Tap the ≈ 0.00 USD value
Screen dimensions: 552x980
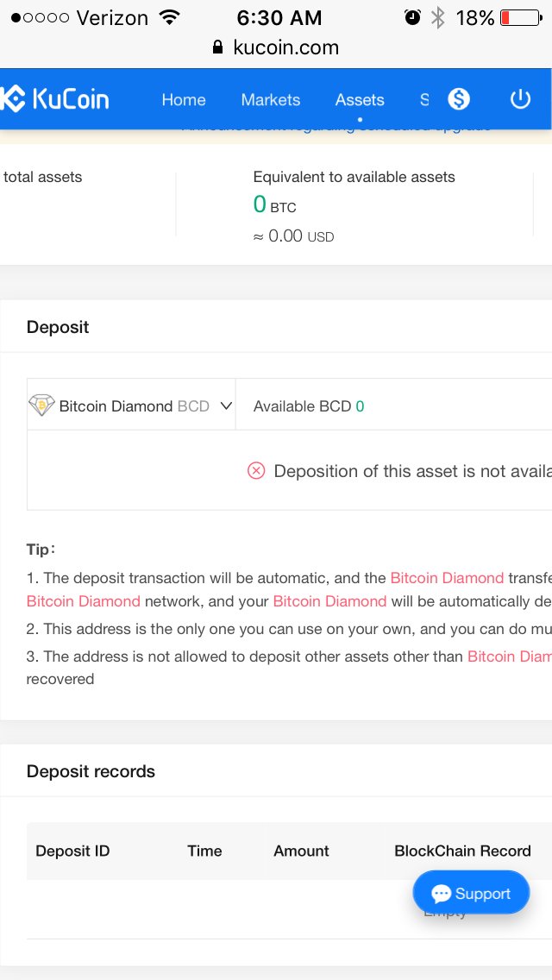pyautogui.click(x=293, y=236)
